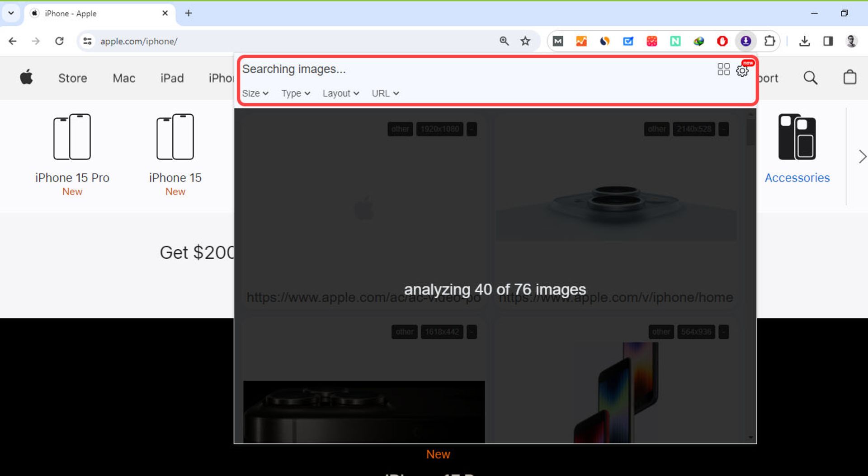This screenshot has height=476, width=868.
Task: Click the blue checkmark extension icon
Action: 628,41
